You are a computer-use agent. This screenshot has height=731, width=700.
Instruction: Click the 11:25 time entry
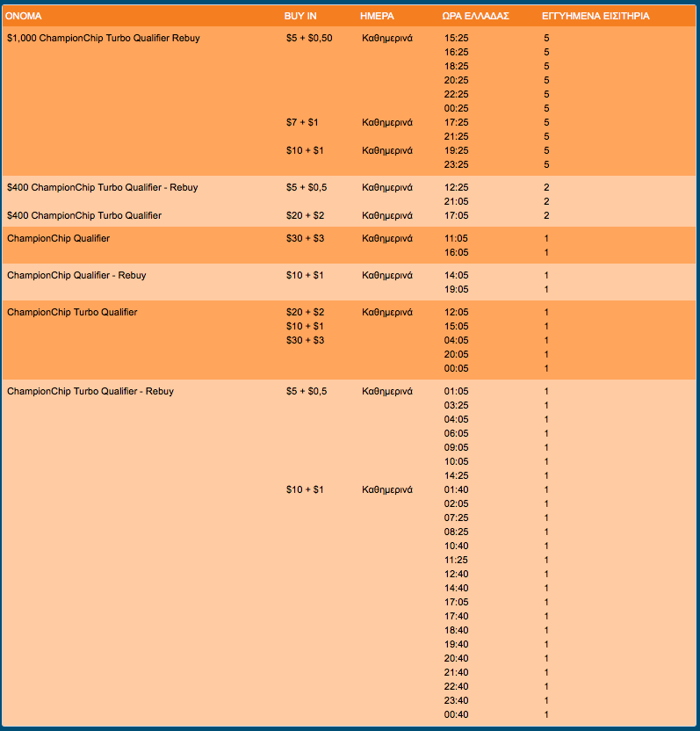[456, 560]
